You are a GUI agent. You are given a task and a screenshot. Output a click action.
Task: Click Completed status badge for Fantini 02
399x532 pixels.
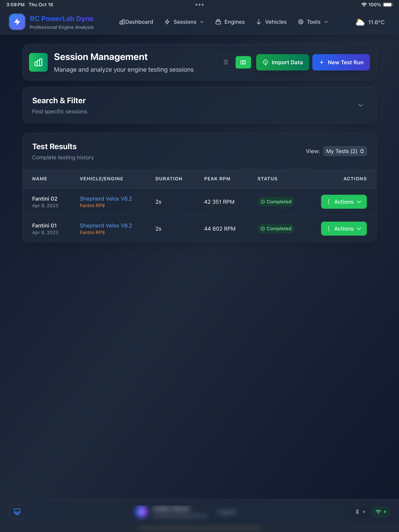(276, 202)
